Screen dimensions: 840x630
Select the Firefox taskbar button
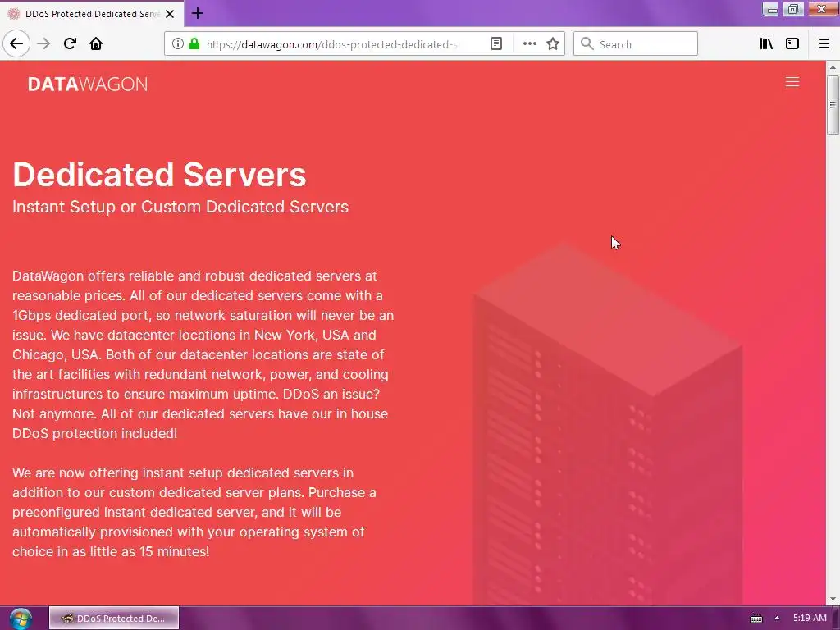pos(113,619)
